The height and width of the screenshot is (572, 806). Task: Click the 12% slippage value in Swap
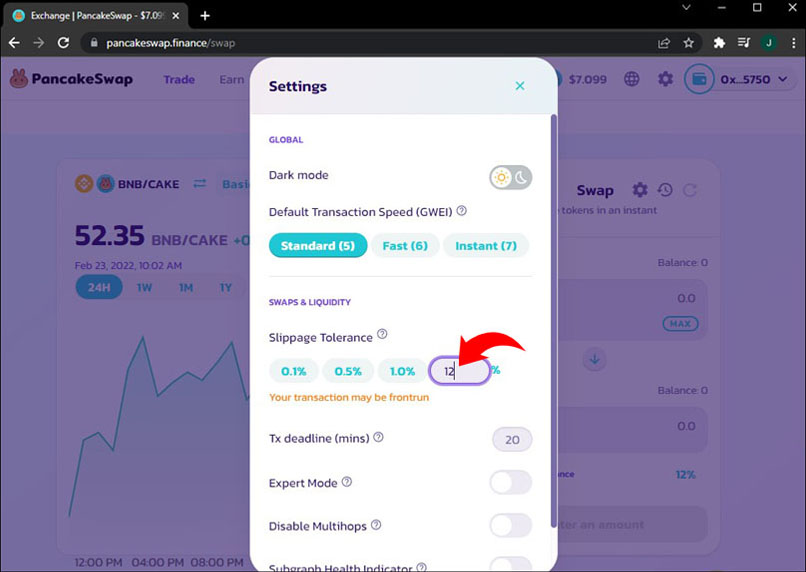685,474
